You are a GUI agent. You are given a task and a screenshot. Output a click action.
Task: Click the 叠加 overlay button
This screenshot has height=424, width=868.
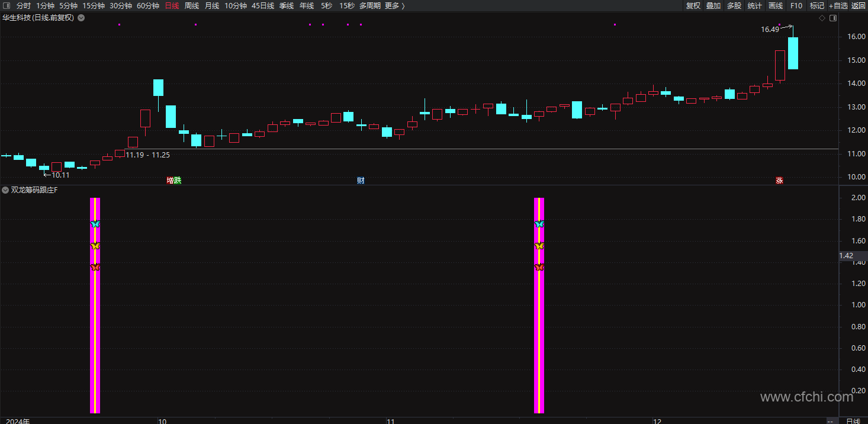pos(713,5)
